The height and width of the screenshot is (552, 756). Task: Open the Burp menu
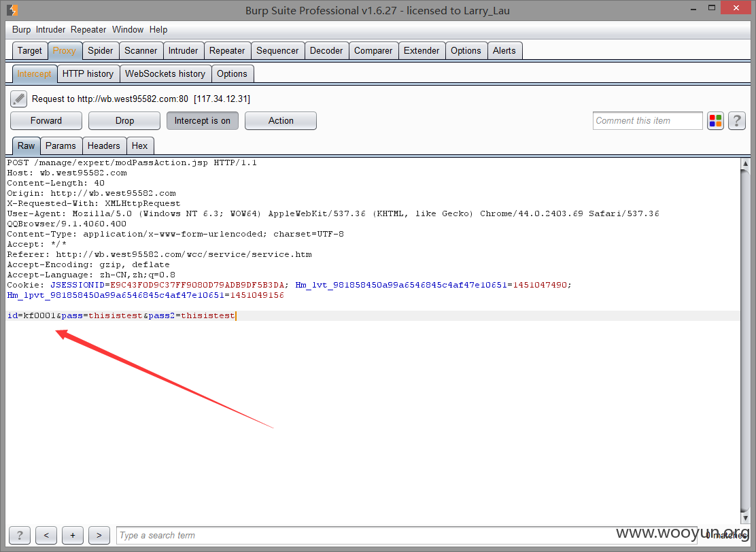pos(21,29)
